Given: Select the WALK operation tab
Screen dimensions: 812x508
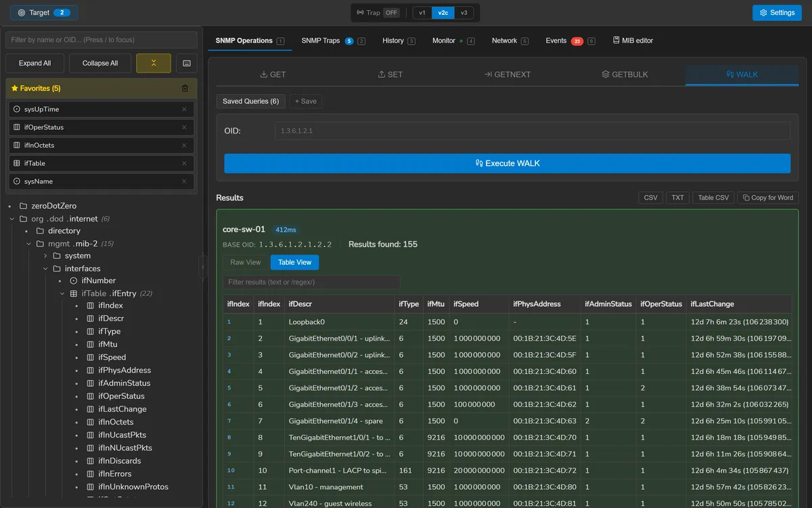Looking at the screenshot, I should (x=742, y=75).
